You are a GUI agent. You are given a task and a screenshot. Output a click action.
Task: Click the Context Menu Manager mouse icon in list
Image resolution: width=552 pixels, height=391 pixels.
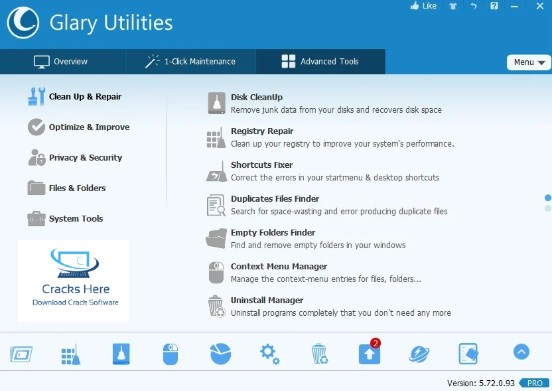point(216,272)
